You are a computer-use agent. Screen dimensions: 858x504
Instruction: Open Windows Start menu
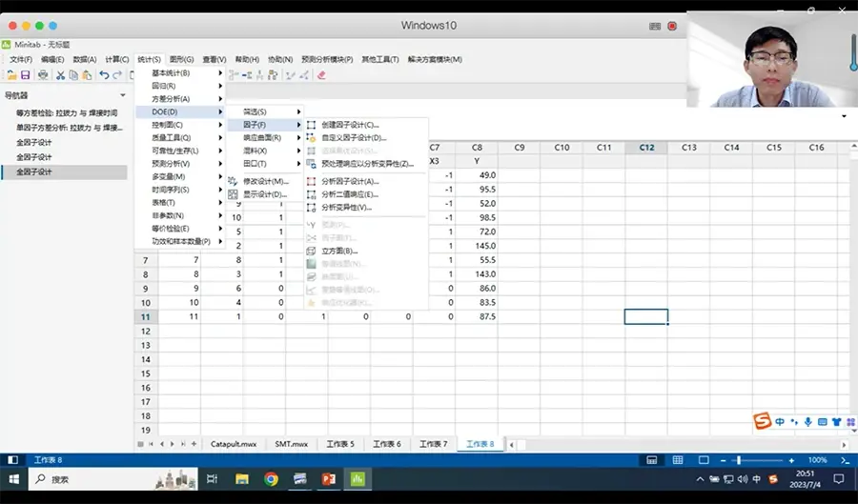tap(14, 479)
